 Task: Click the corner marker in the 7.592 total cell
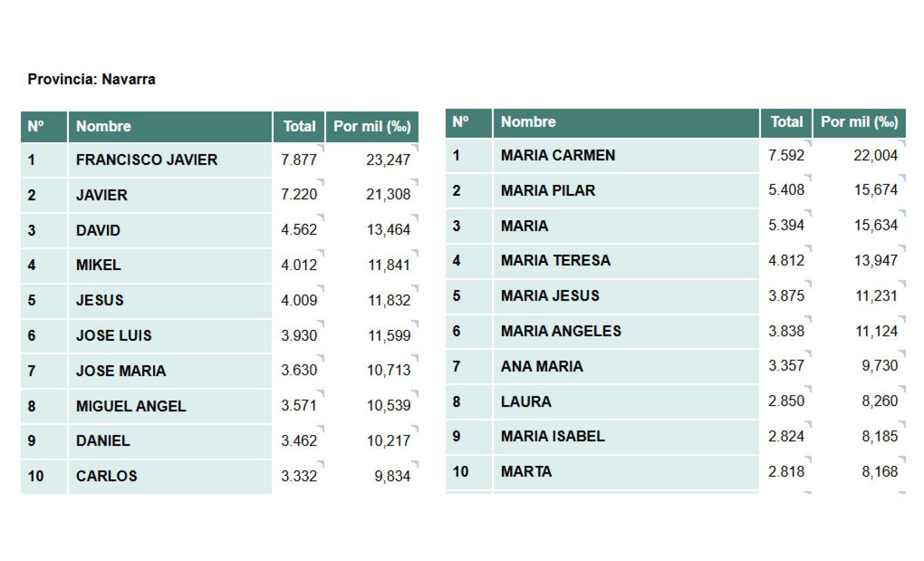tap(808, 143)
